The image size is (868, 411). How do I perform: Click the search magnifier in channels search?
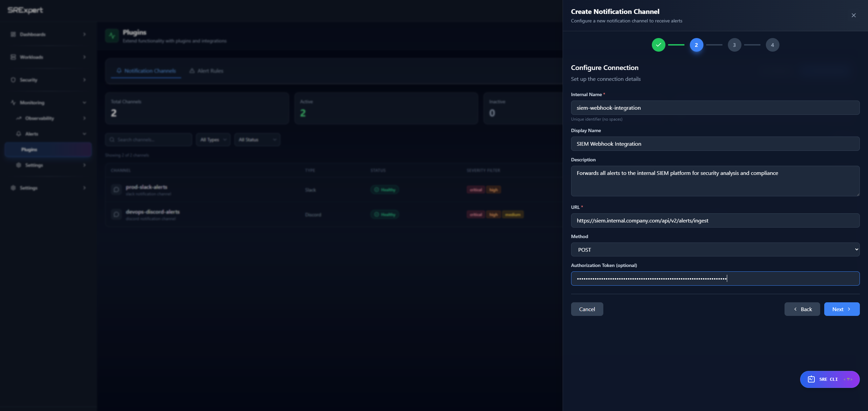pos(112,139)
